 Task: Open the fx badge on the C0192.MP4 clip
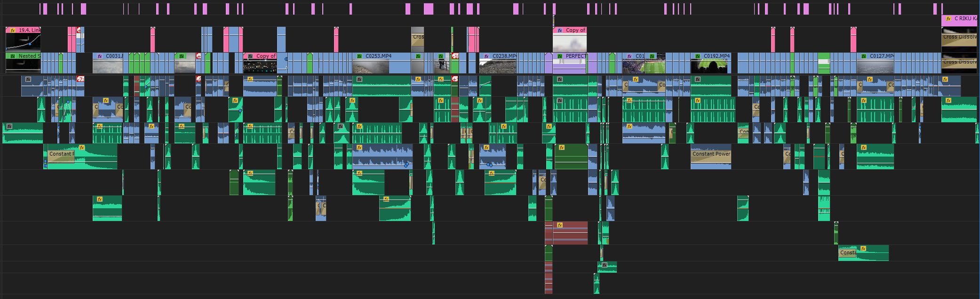tap(697, 56)
